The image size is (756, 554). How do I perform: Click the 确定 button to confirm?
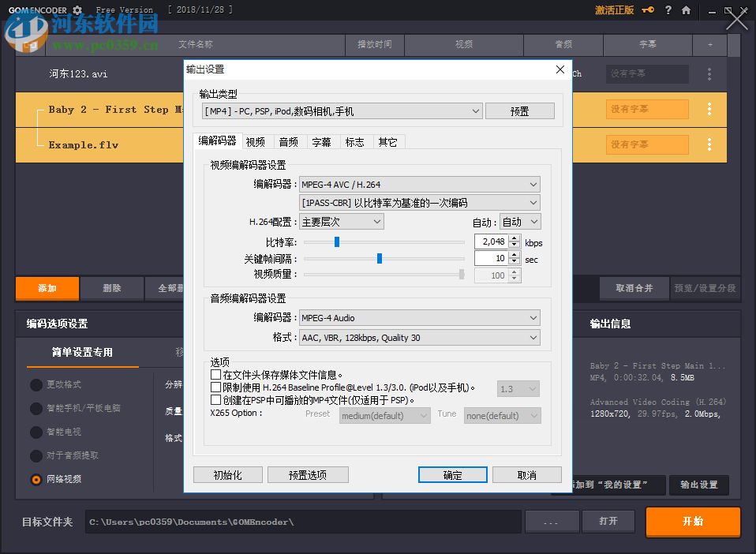tap(452, 474)
